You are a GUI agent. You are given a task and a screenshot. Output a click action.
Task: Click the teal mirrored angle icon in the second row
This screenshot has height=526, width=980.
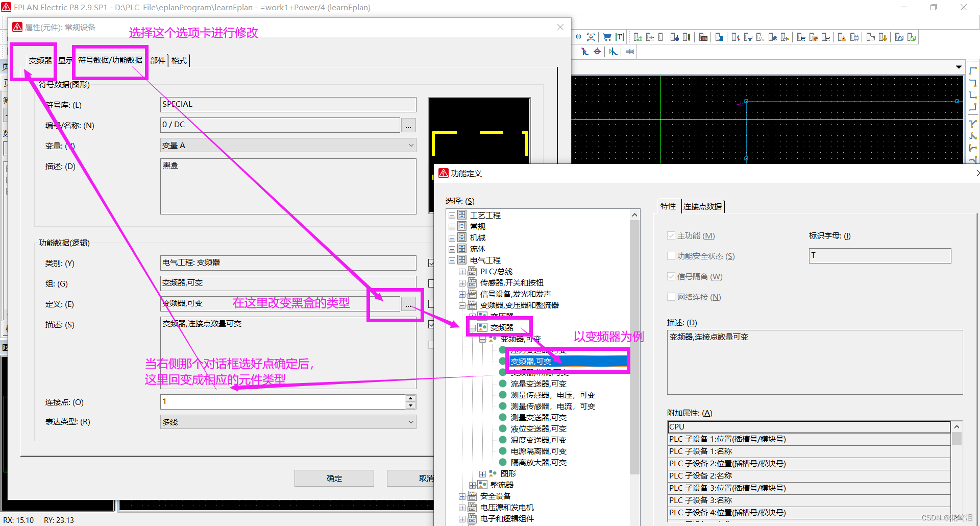point(613,52)
